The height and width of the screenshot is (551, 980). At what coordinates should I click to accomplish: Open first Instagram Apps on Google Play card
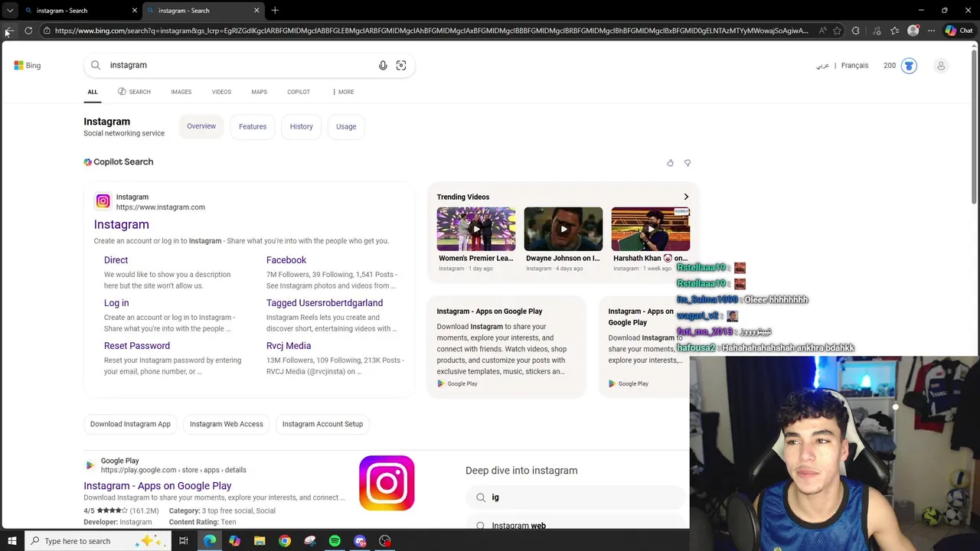coord(506,347)
